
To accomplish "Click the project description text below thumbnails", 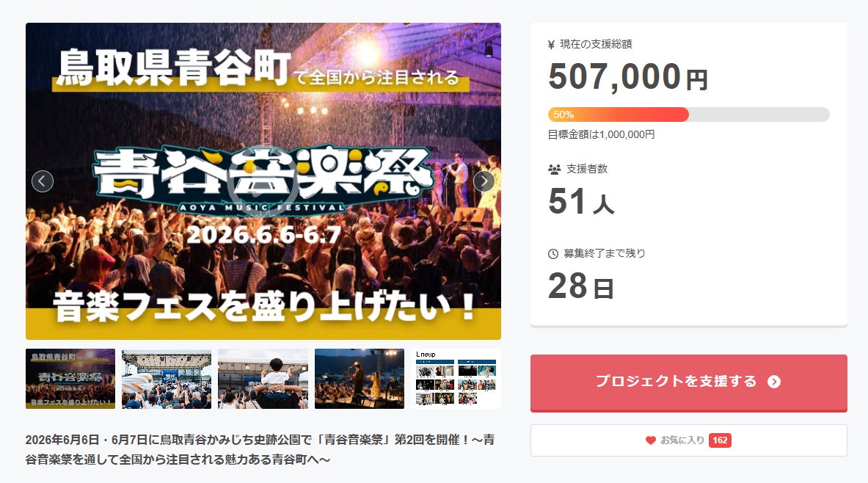I will pyautogui.click(x=260, y=450).
